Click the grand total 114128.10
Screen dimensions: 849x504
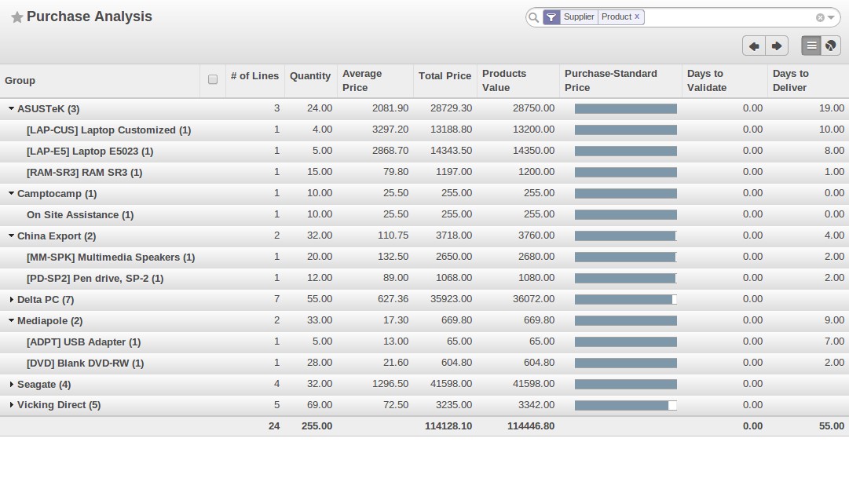pos(448,426)
